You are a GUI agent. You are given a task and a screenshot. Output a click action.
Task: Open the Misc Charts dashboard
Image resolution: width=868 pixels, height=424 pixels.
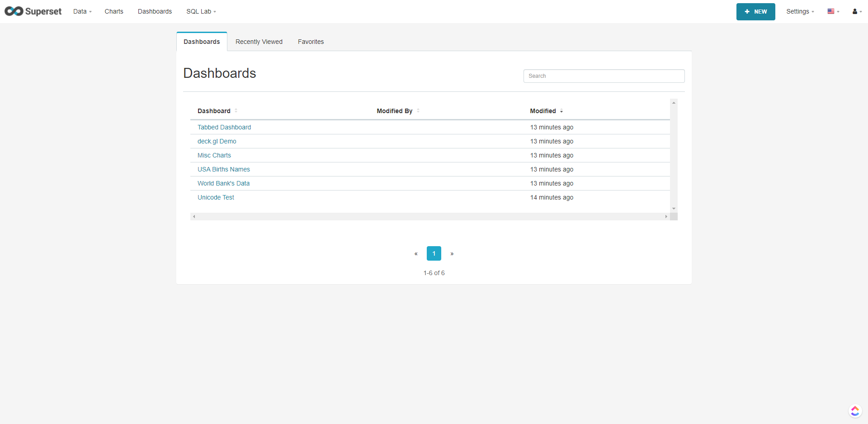coord(214,155)
